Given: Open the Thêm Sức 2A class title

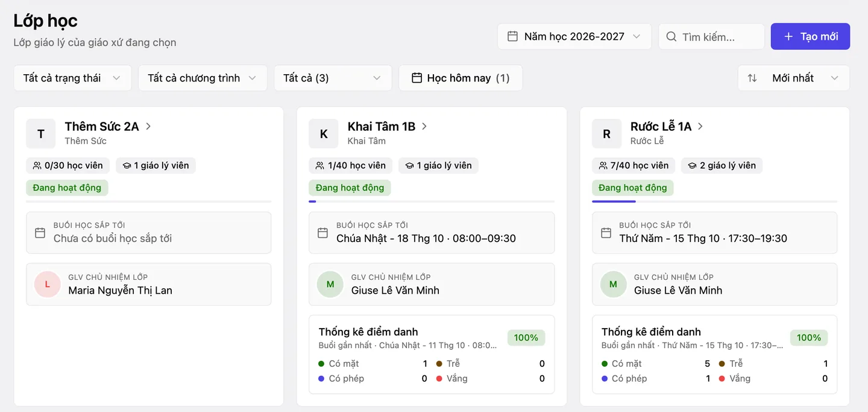Looking at the screenshot, I should (102, 126).
